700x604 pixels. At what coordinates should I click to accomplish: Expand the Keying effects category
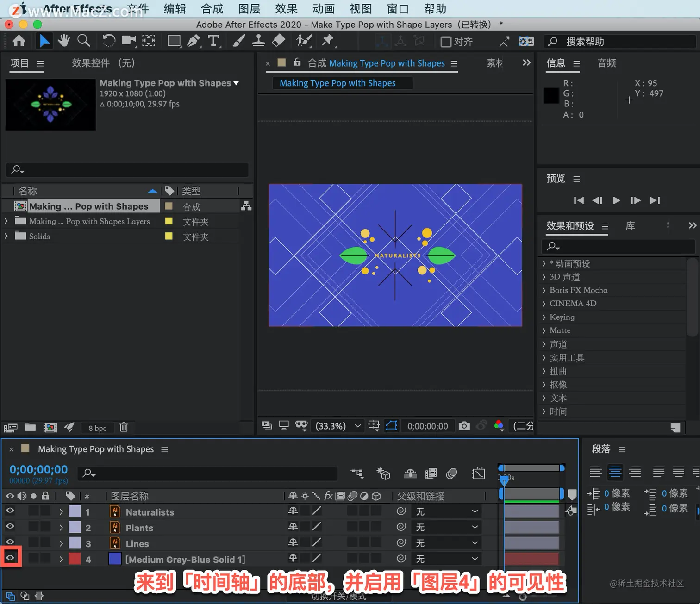[544, 317]
